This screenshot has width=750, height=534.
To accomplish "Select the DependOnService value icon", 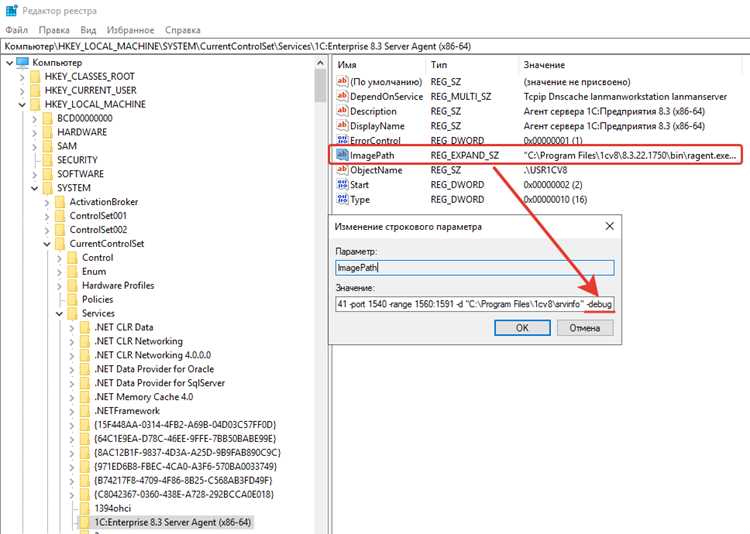I will [342, 96].
